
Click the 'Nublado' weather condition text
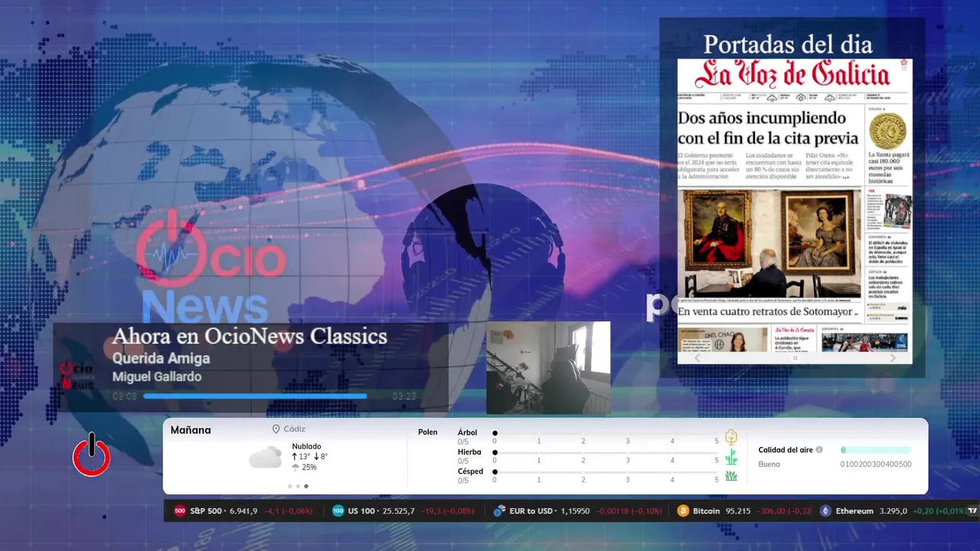306,446
